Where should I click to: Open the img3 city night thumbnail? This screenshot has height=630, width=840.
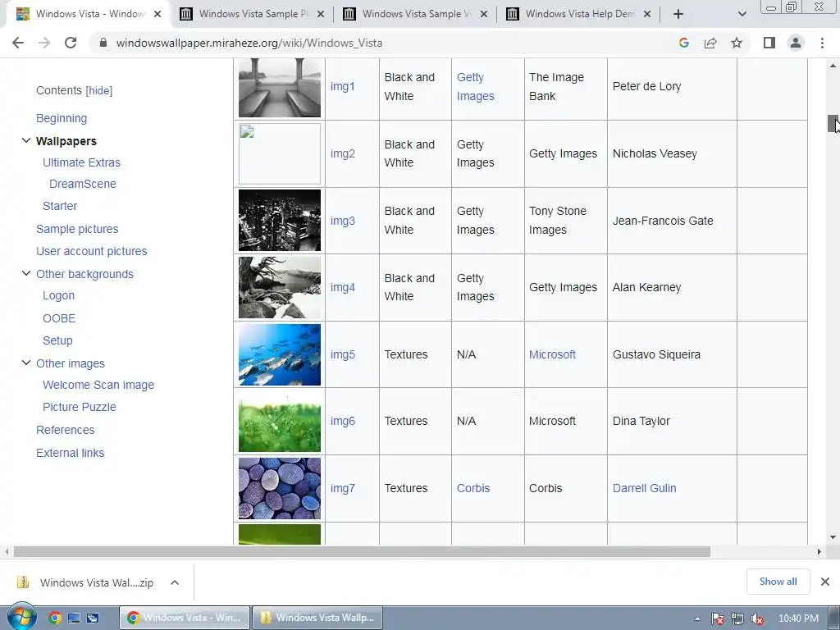[x=280, y=220]
